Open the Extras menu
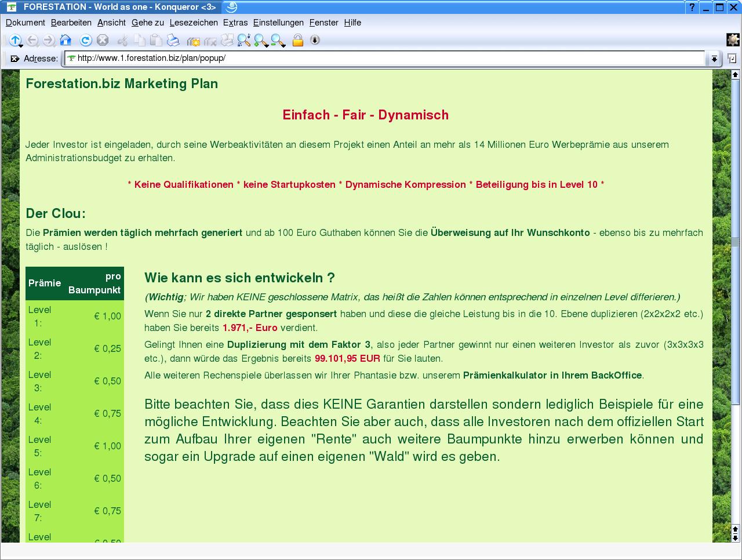Screen dimensions: 742x560 235,23
